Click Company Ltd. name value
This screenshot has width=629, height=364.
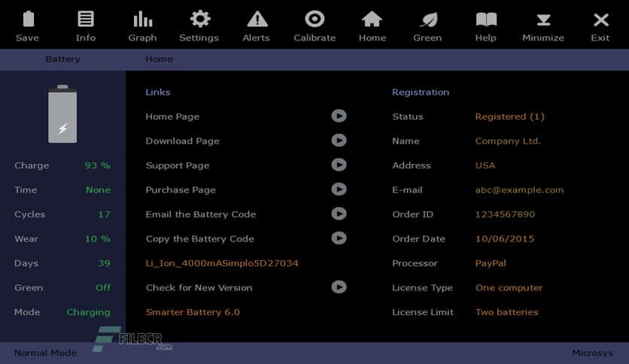pyautogui.click(x=508, y=141)
